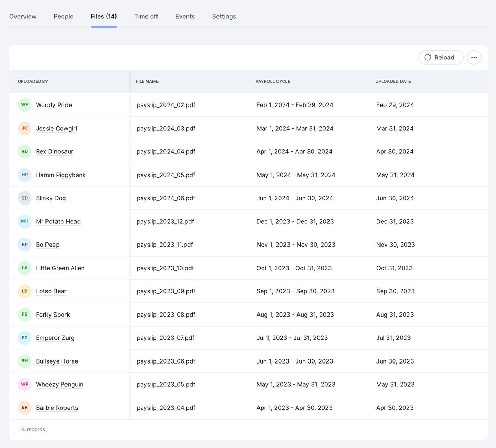Go to the Settings tab
496x448 pixels.
[224, 16]
